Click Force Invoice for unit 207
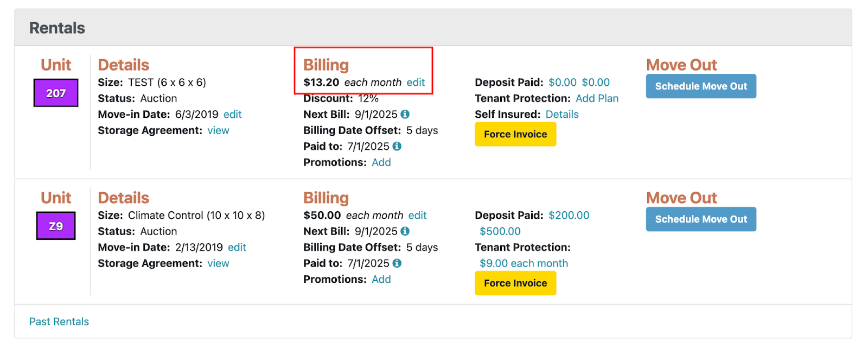Screen dimensions: 868x347 (x=515, y=134)
